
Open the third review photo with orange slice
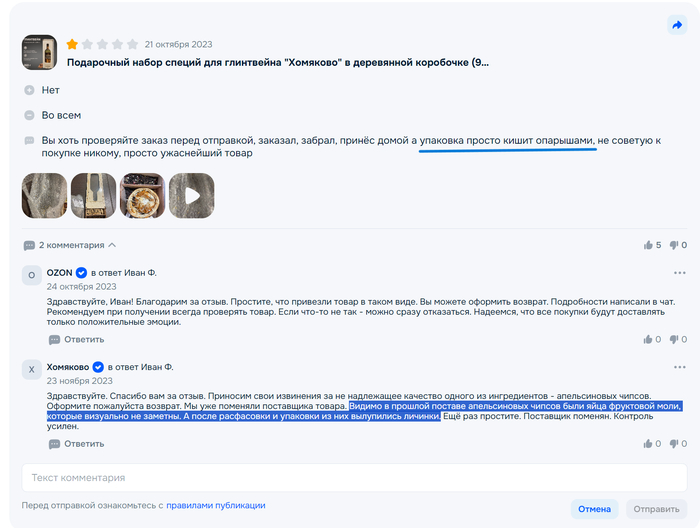coord(142,195)
